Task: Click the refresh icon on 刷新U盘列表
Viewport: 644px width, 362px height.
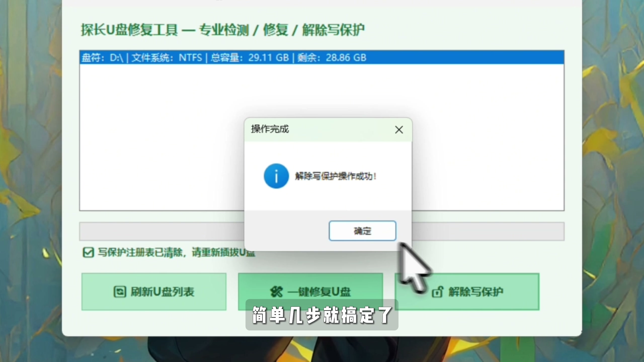Action: click(119, 292)
